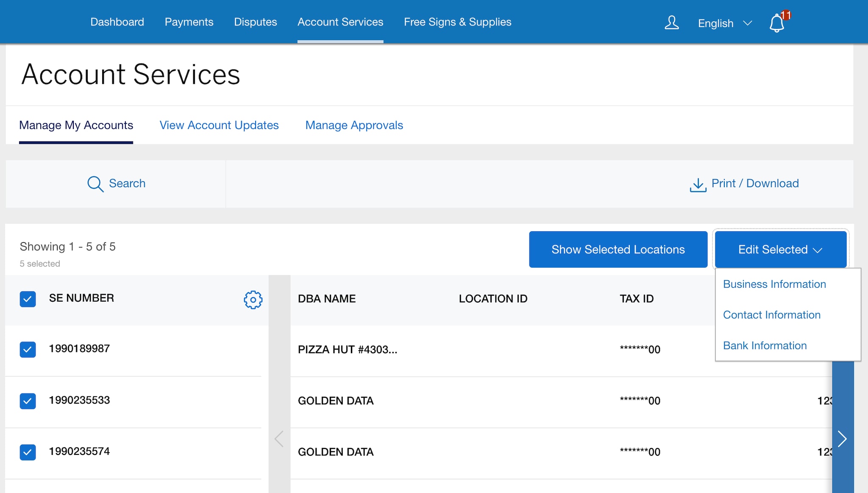Choose Business Information from dropdown
This screenshot has width=868, height=493.
point(774,284)
